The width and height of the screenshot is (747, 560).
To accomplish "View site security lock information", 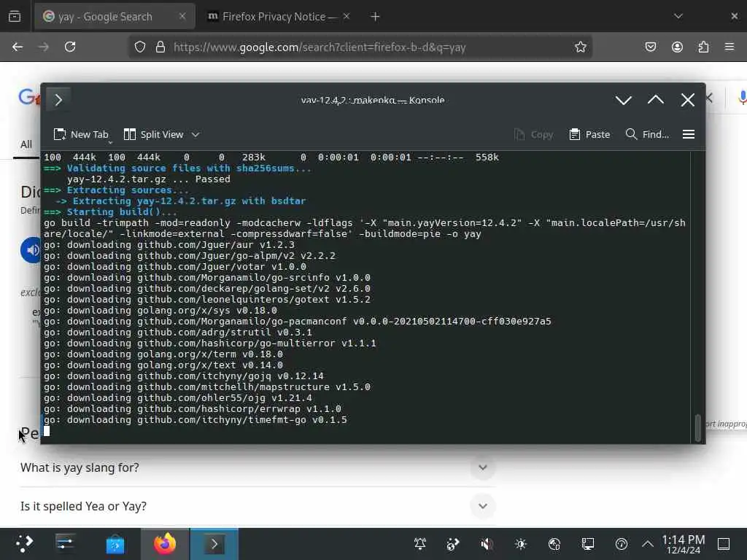I will [x=160, y=47].
